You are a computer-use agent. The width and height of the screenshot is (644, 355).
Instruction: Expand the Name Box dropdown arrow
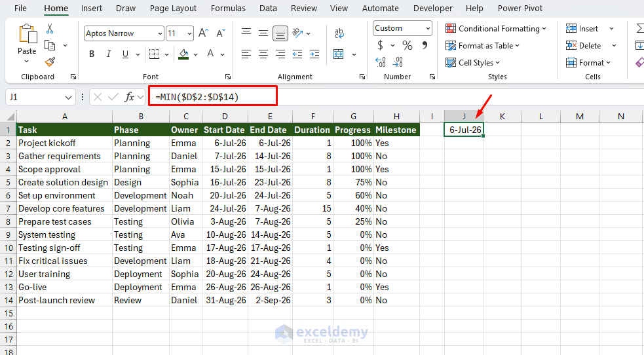click(68, 98)
